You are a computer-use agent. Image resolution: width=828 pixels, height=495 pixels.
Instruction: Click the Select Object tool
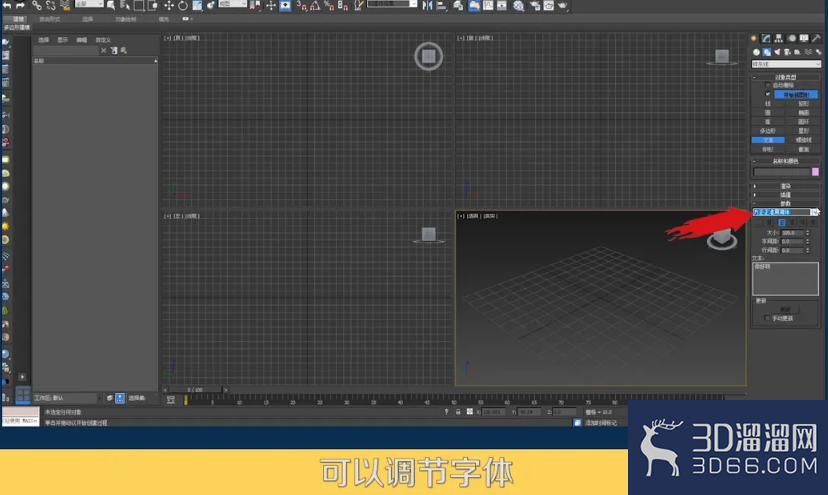click(111, 5)
